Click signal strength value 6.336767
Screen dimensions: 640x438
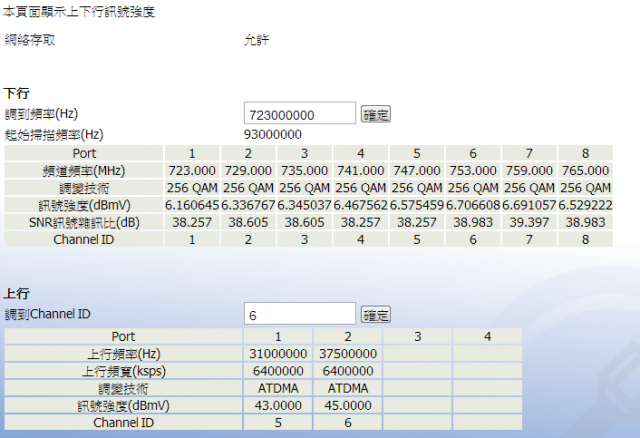pos(248,205)
